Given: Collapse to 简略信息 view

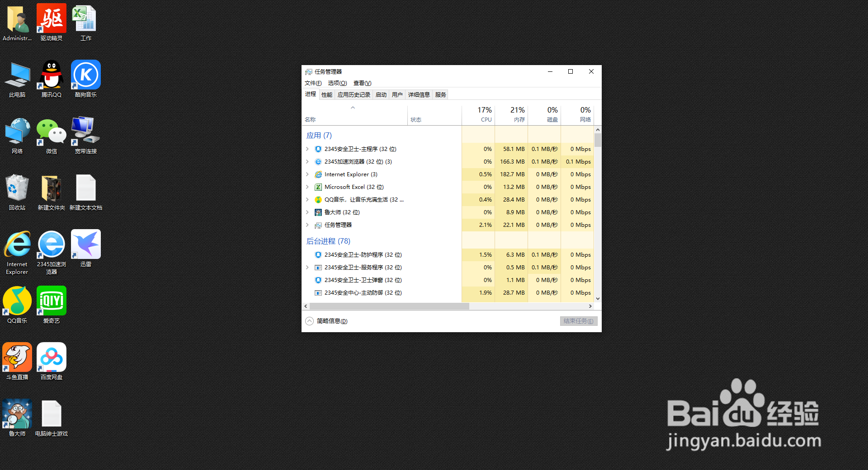Looking at the screenshot, I should click(326, 321).
